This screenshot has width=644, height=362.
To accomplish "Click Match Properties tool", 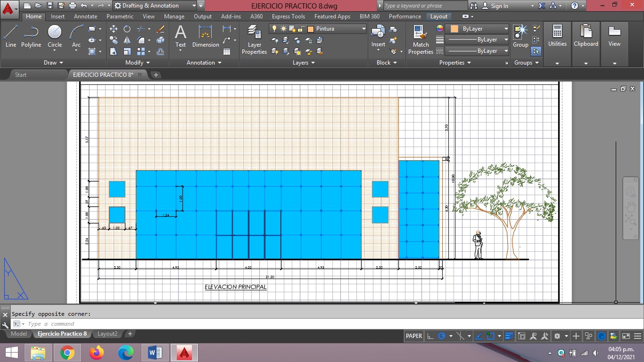I will click(x=421, y=40).
